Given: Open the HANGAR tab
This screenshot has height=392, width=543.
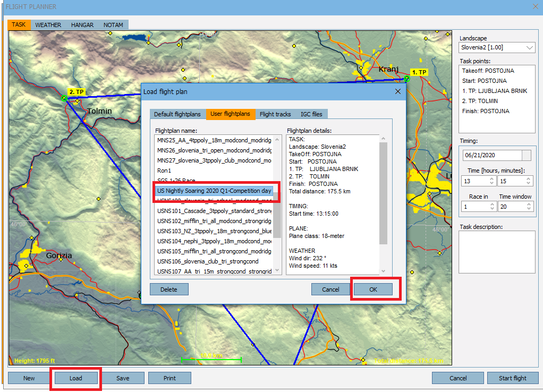Looking at the screenshot, I should pos(82,25).
